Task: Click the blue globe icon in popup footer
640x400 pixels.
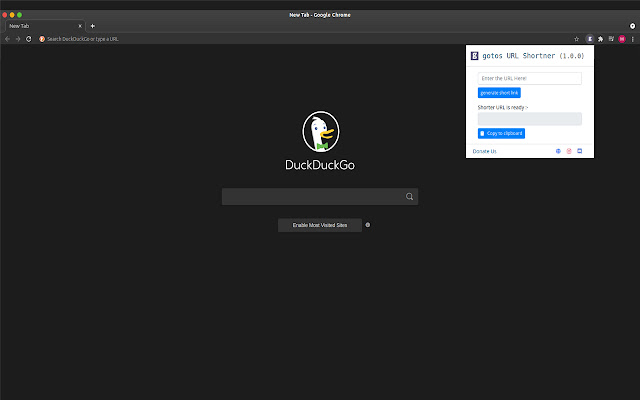Action: 558,151
